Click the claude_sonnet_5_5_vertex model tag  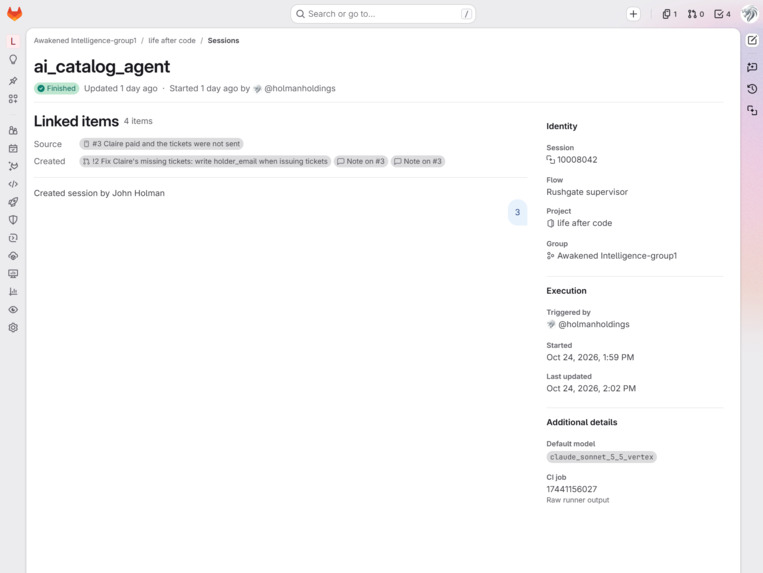pos(601,457)
